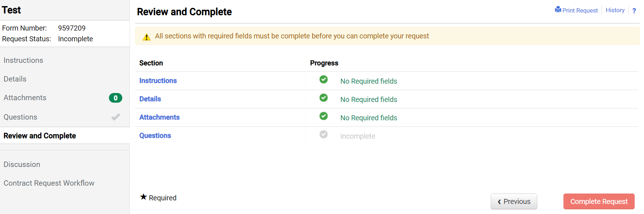Screen dimensions: 644x214
Task: Click the warning triangle icon in the alert banner
Action: coord(146,37)
